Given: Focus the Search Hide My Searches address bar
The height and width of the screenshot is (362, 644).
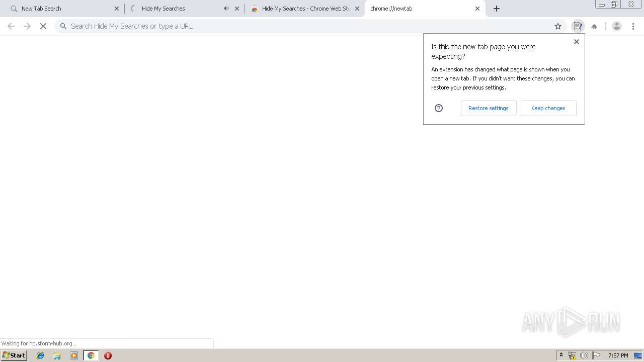Looking at the screenshot, I should [309, 26].
